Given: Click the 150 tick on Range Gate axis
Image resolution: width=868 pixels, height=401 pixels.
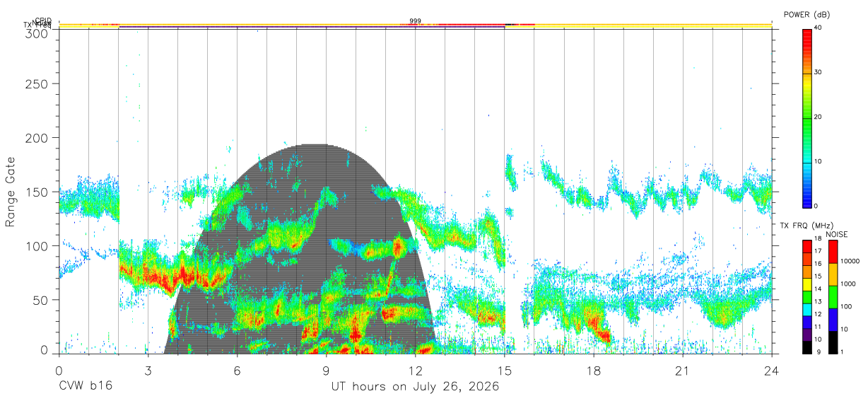Looking at the screenshot, I should [38, 192].
